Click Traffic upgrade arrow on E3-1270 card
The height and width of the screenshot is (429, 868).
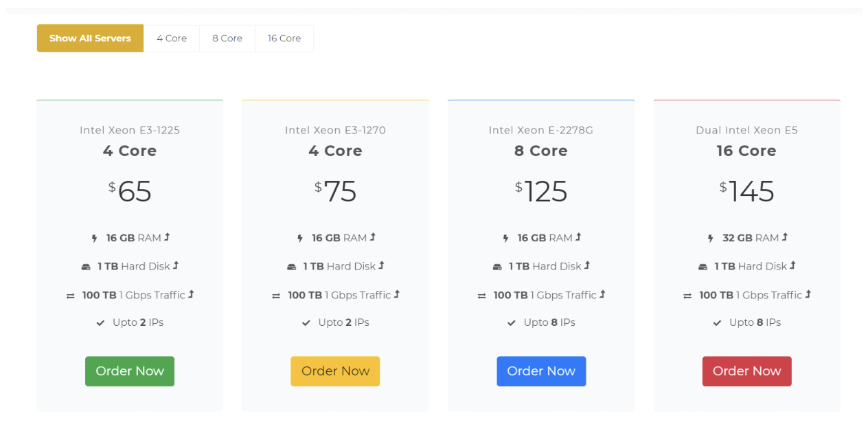(396, 294)
